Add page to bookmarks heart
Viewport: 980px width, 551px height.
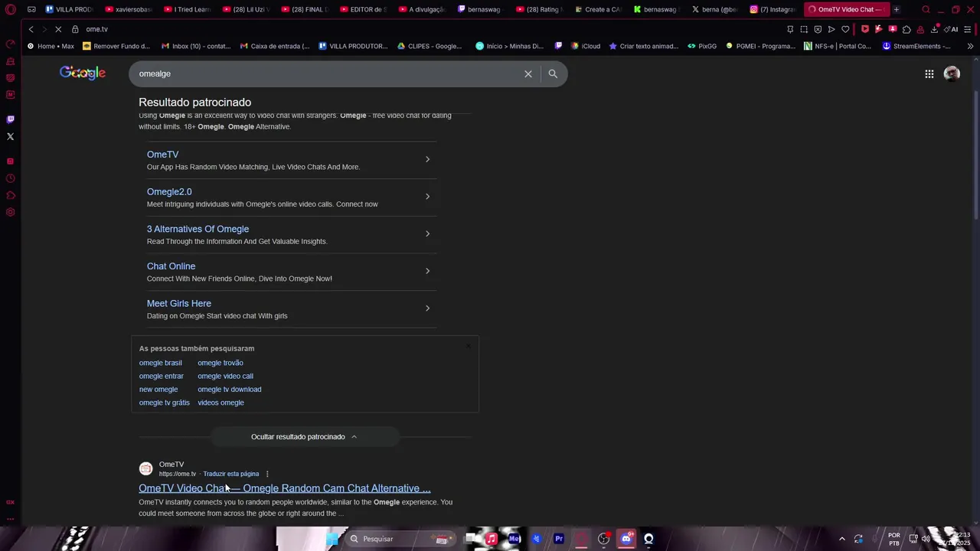(x=845, y=29)
